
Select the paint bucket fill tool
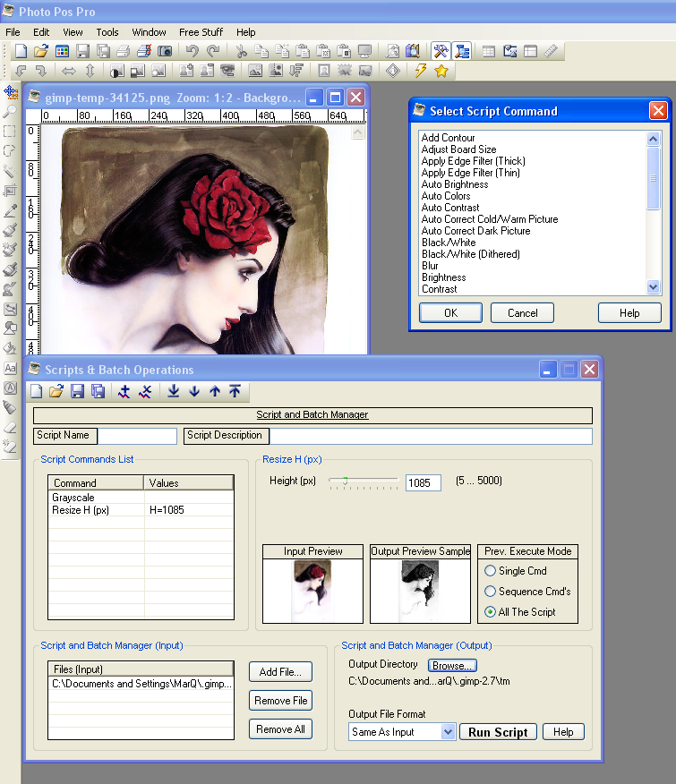click(x=10, y=348)
